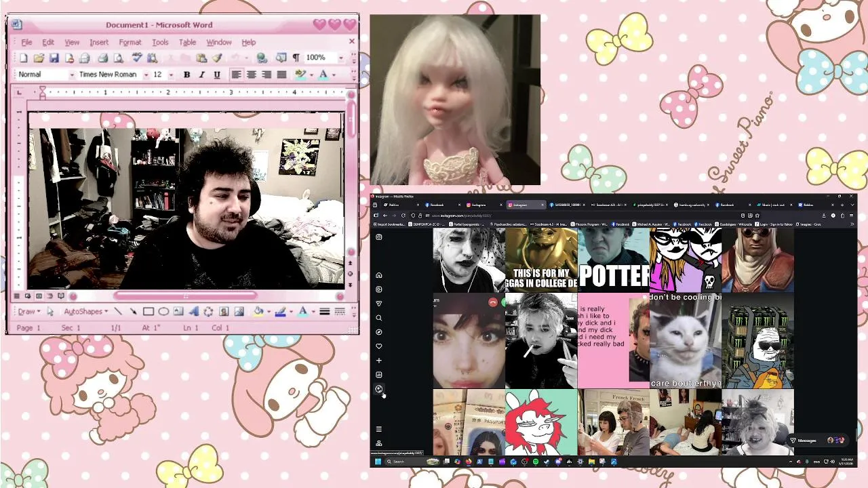The width and height of the screenshot is (868, 488).
Task: Click the Open folder icon in Word toolbar
Action: pos(39,58)
